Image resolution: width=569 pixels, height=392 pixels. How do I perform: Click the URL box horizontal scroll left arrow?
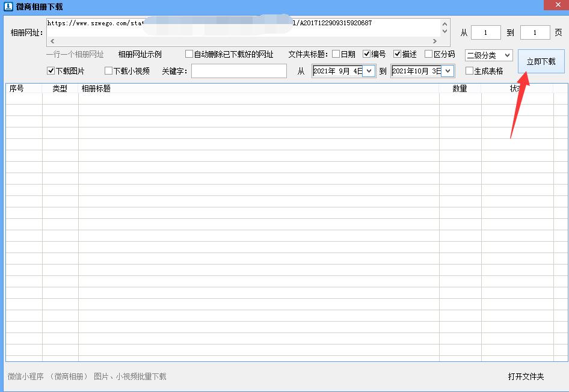[x=52, y=41]
